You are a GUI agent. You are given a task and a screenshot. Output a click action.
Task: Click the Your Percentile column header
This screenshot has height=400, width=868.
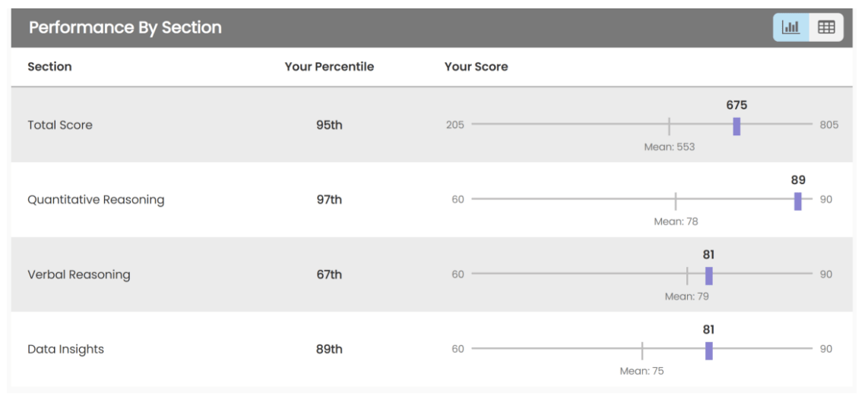[329, 67]
